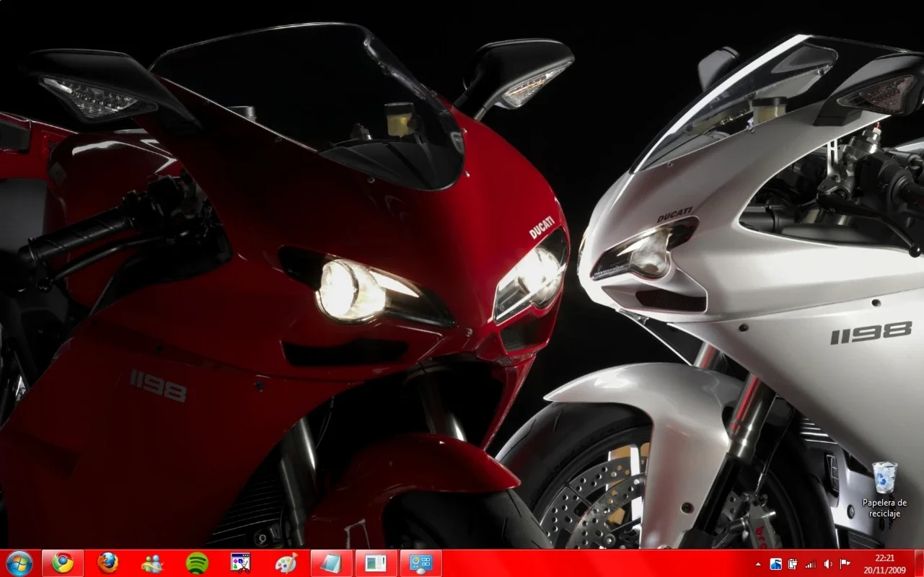Open the Action Center flag icon
924x577 pixels.
pos(845,564)
